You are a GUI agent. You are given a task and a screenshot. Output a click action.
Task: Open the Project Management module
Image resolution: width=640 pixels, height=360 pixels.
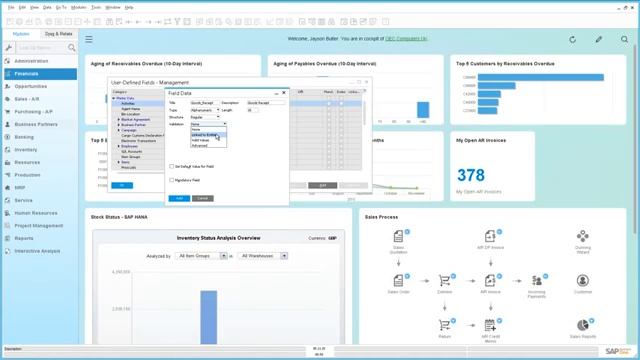tap(40, 226)
